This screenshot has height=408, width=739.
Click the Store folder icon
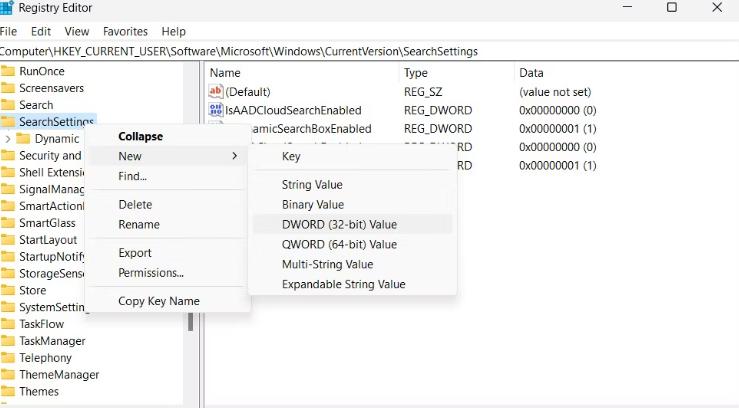8,290
